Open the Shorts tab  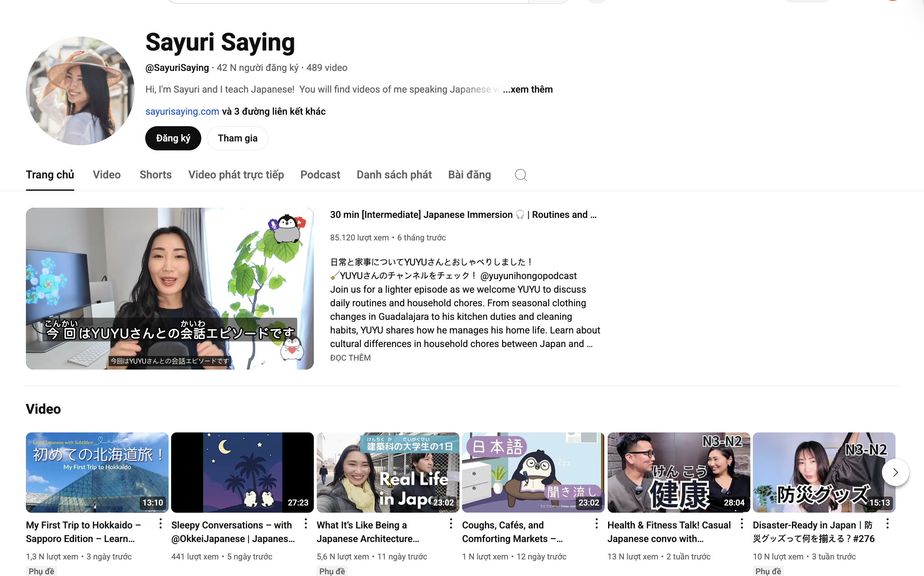coord(155,175)
